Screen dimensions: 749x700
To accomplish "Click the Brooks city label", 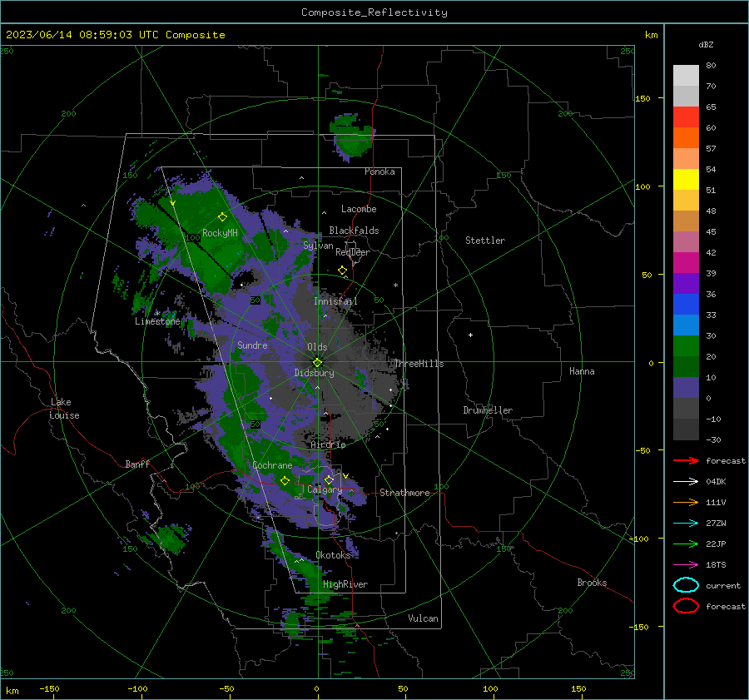I will (592, 583).
